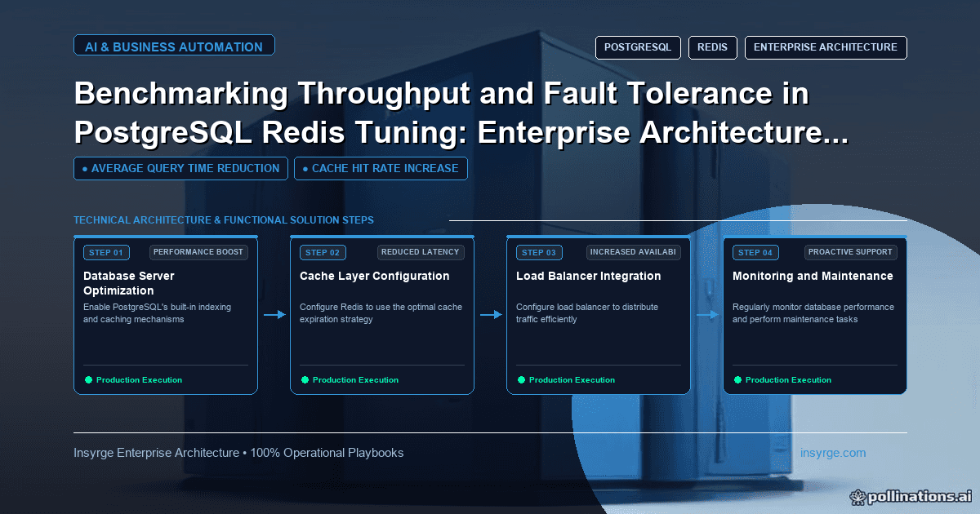Click green status dot in Database Server Optimization card
980x514 pixels.
pyautogui.click(x=88, y=380)
